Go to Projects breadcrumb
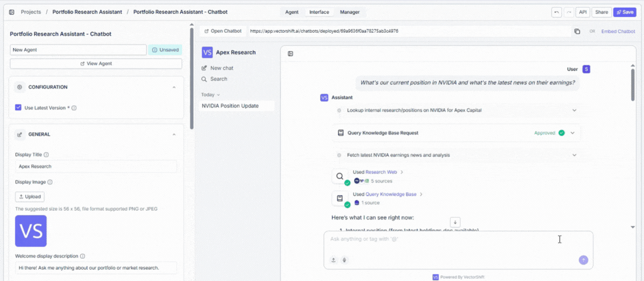 (x=31, y=12)
